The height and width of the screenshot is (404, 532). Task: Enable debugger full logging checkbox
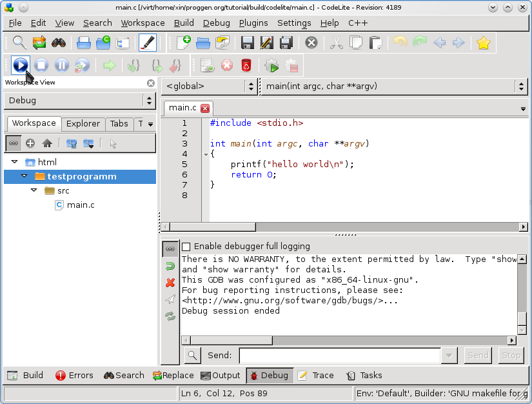tap(186, 247)
